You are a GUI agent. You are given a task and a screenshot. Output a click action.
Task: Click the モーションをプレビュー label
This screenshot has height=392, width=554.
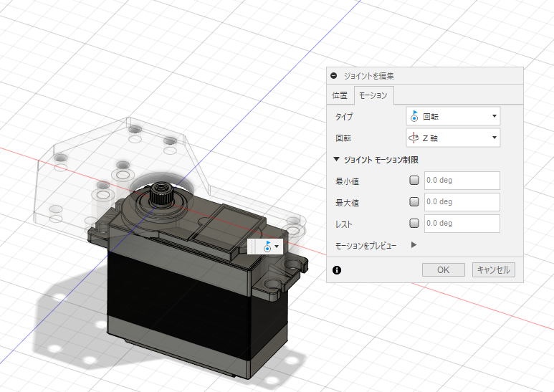[366, 245]
